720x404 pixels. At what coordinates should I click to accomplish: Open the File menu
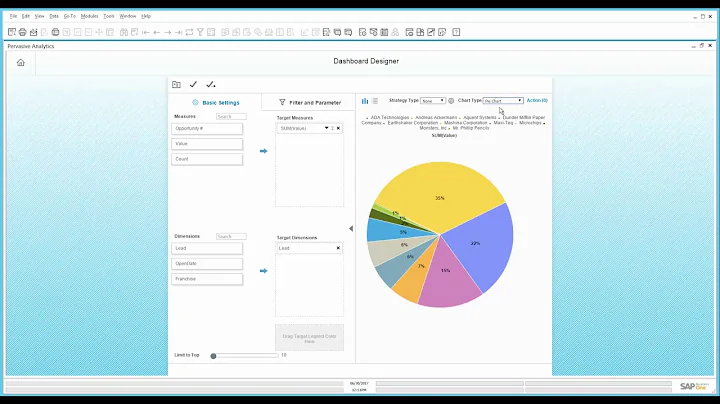(x=13, y=16)
